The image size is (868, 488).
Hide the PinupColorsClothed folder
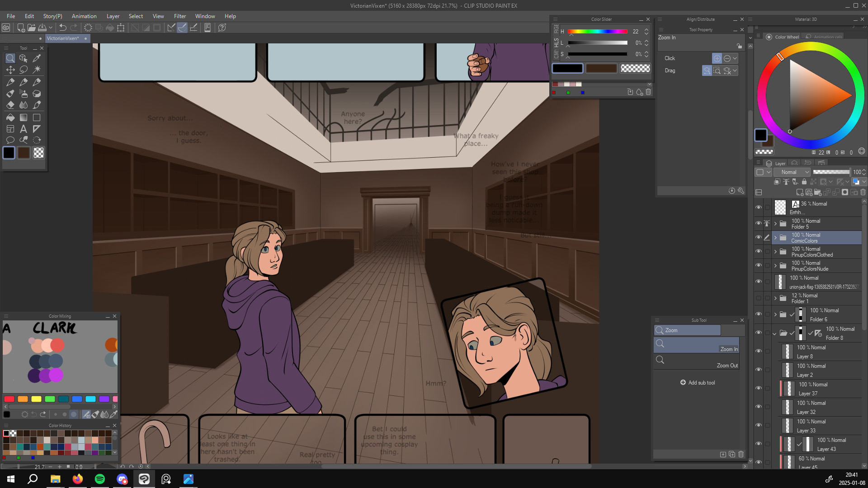click(x=759, y=252)
